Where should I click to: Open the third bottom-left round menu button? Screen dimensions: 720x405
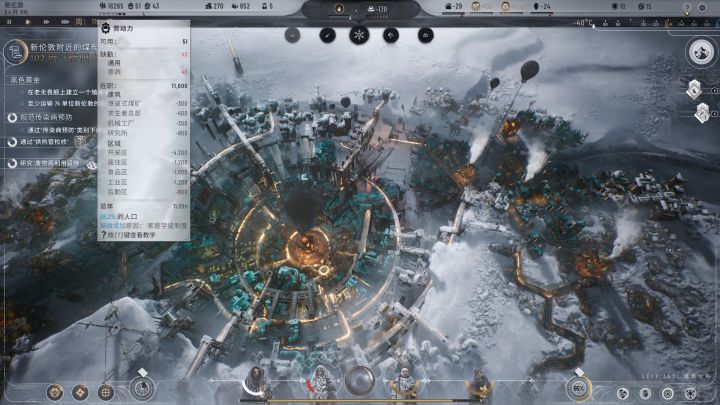point(106,392)
